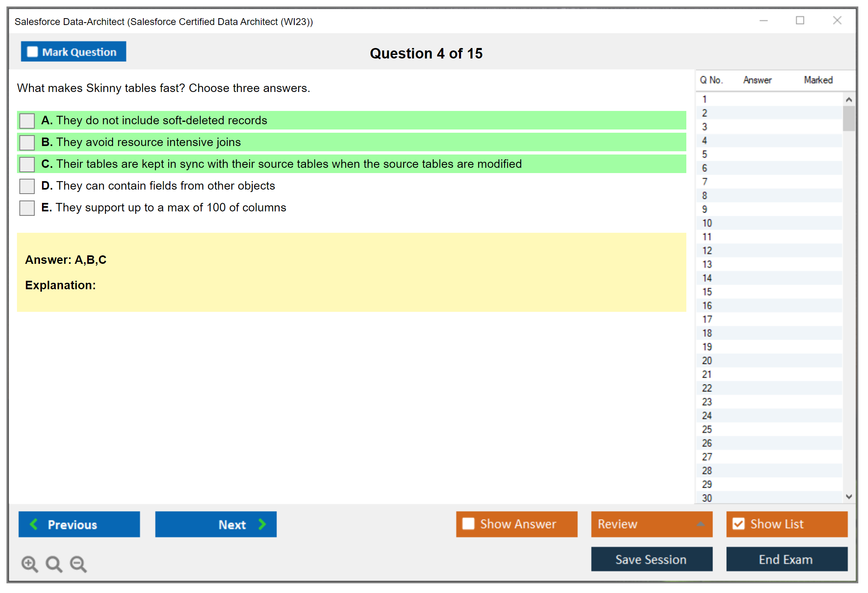Check option A soft-deleted records
This screenshot has width=868, height=593.
[x=27, y=121]
